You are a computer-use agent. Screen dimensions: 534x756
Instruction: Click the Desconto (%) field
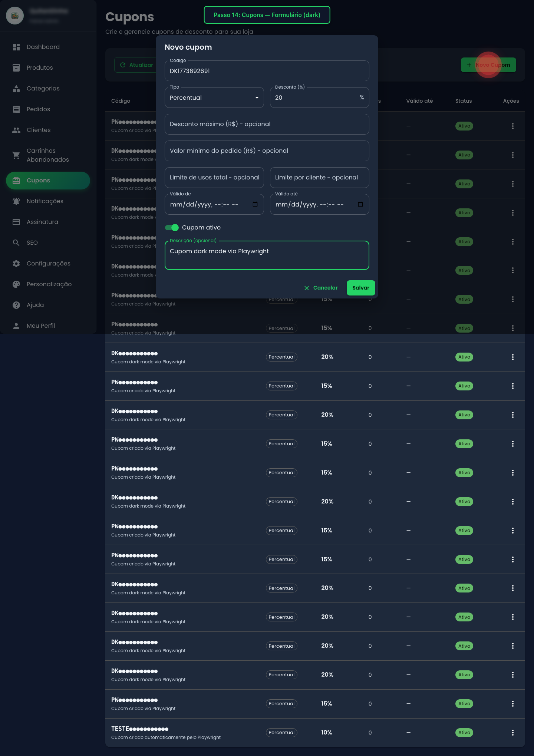coord(315,98)
